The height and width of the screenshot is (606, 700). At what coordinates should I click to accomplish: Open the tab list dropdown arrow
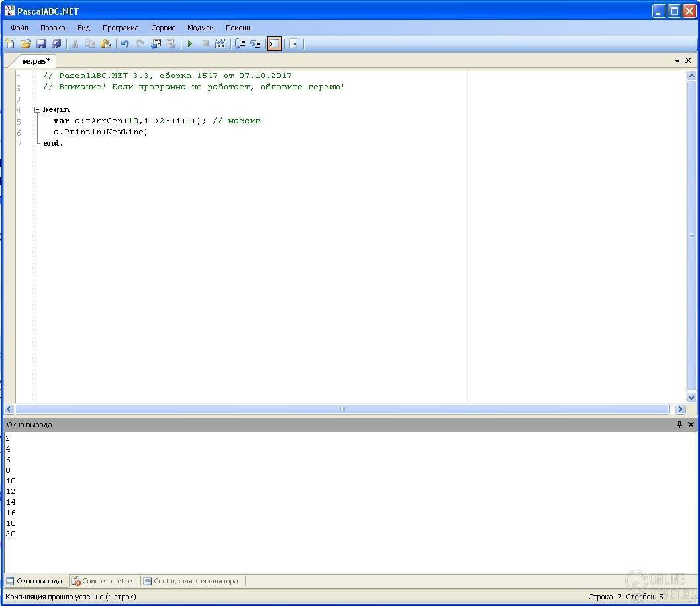point(677,60)
